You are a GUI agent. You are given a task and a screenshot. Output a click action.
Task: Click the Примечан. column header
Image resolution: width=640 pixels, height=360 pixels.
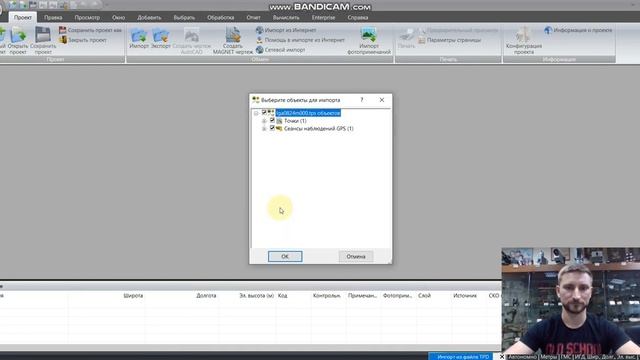362,296
